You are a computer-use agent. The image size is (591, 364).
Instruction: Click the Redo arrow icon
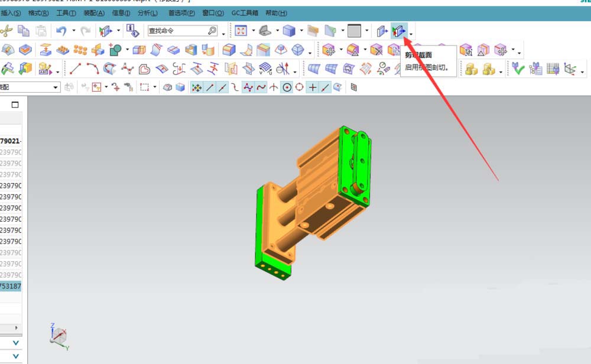(86, 31)
